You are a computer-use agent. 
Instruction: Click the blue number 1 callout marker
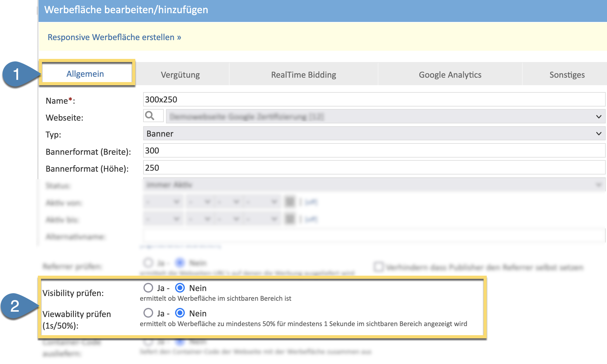[17, 74]
